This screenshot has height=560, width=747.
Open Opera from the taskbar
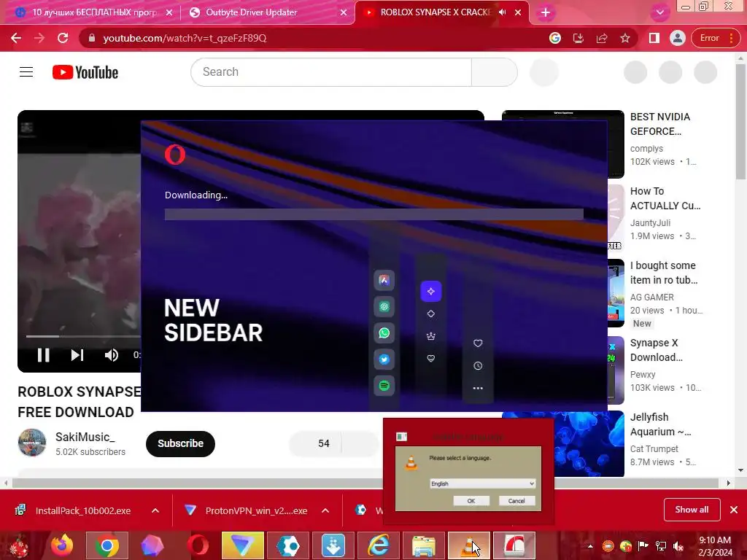(x=198, y=545)
